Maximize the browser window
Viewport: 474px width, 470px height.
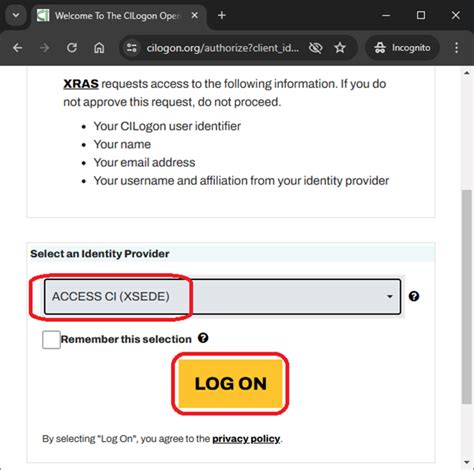(421, 15)
